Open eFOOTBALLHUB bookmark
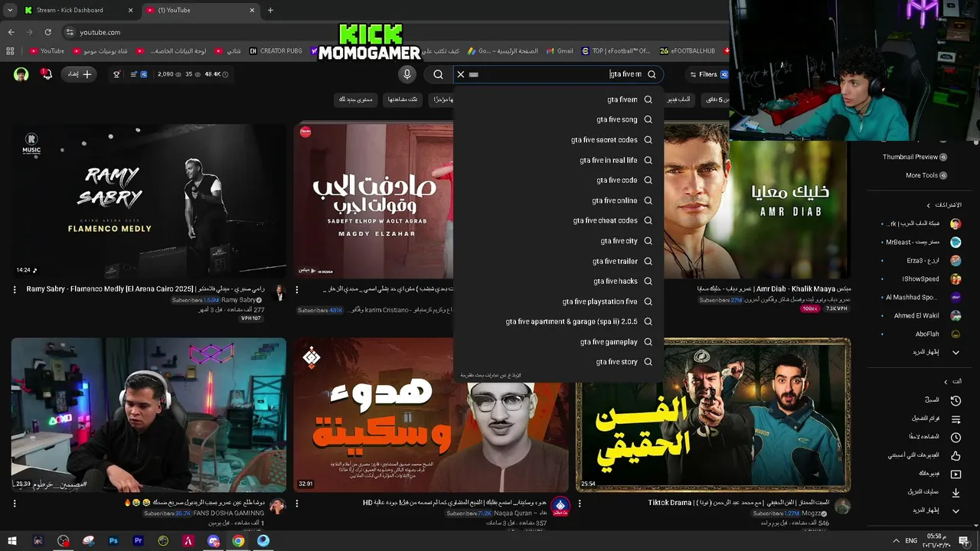This screenshot has height=551, width=980. [688, 51]
